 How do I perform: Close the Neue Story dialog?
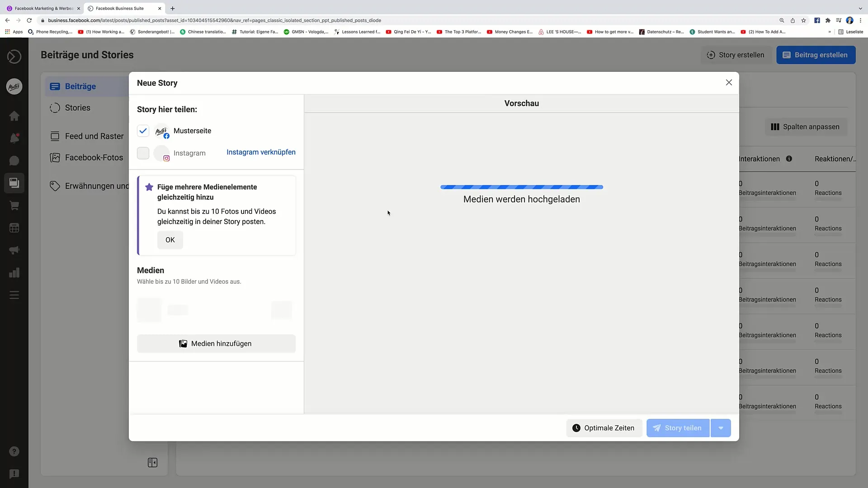(729, 83)
